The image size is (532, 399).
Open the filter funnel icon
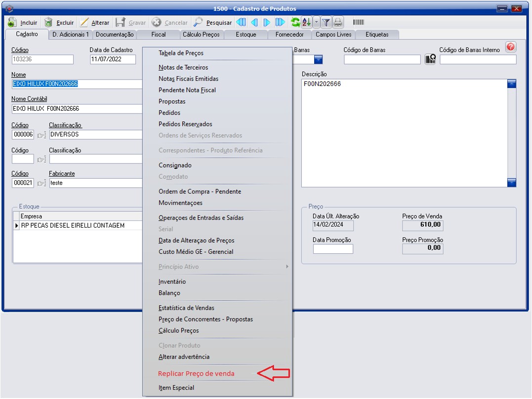click(326, 22)
